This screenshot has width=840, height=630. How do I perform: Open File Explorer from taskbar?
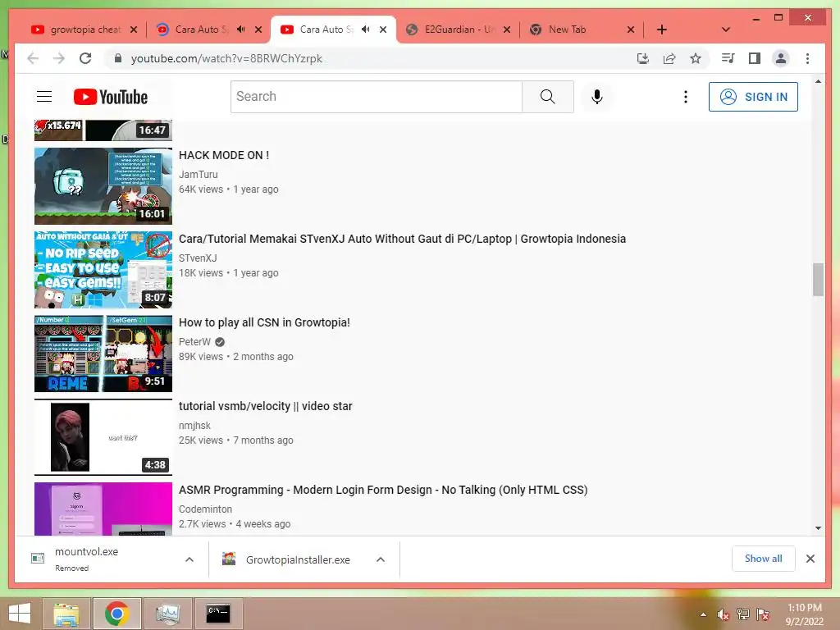66,614
